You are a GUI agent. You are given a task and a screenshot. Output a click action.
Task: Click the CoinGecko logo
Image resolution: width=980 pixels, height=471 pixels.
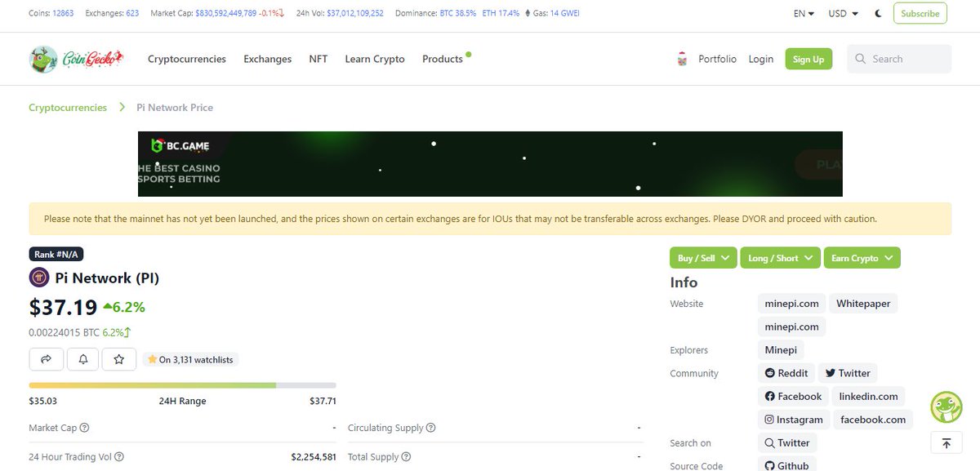click(76, 59)
